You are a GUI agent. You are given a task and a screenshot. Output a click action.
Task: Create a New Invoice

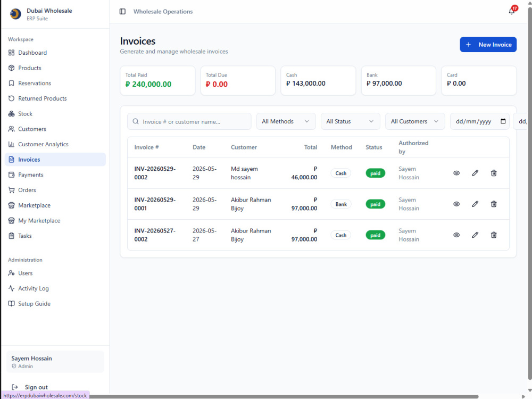488,45
